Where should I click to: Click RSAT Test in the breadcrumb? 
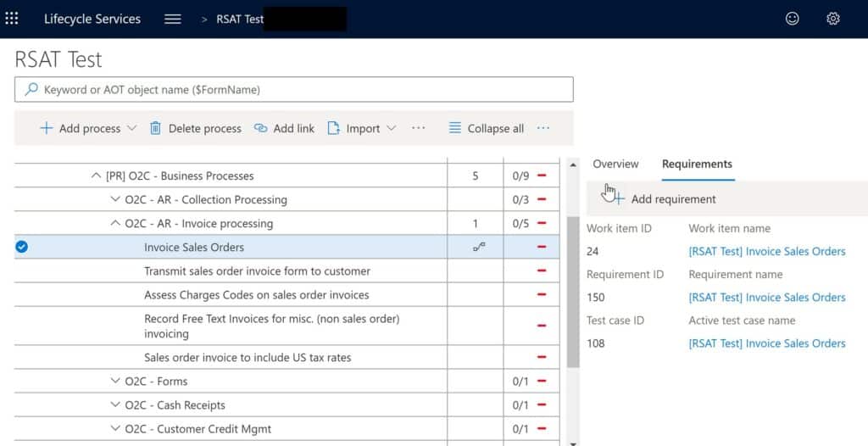coord(240,19)
